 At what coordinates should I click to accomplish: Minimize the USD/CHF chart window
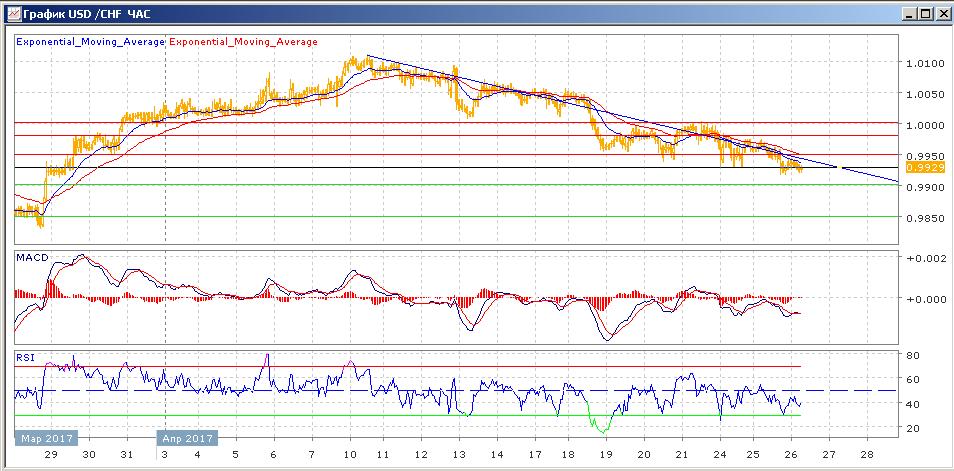(908, 14)
